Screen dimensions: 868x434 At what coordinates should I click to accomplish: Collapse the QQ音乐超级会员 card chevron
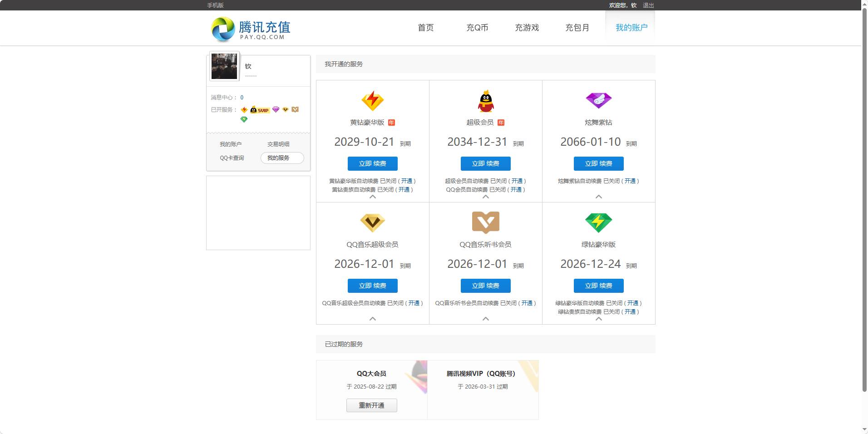372,319
